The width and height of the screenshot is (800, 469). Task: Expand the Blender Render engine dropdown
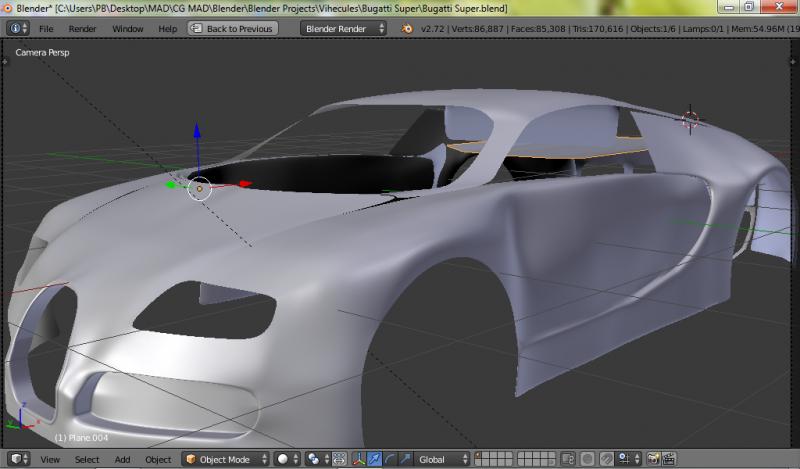343,28
